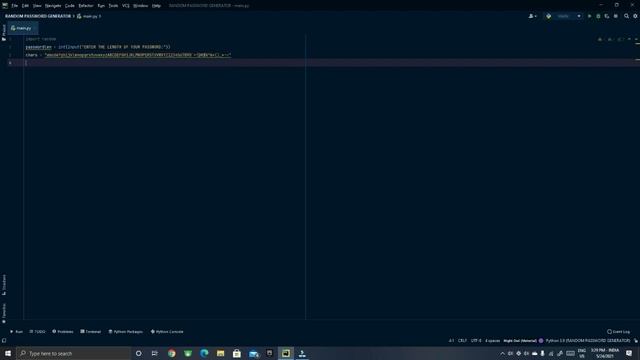Image resolution: width=640 pixels, height=360 pixels.
Task: Click the Debug bug icon
Action: pos(598,16)
